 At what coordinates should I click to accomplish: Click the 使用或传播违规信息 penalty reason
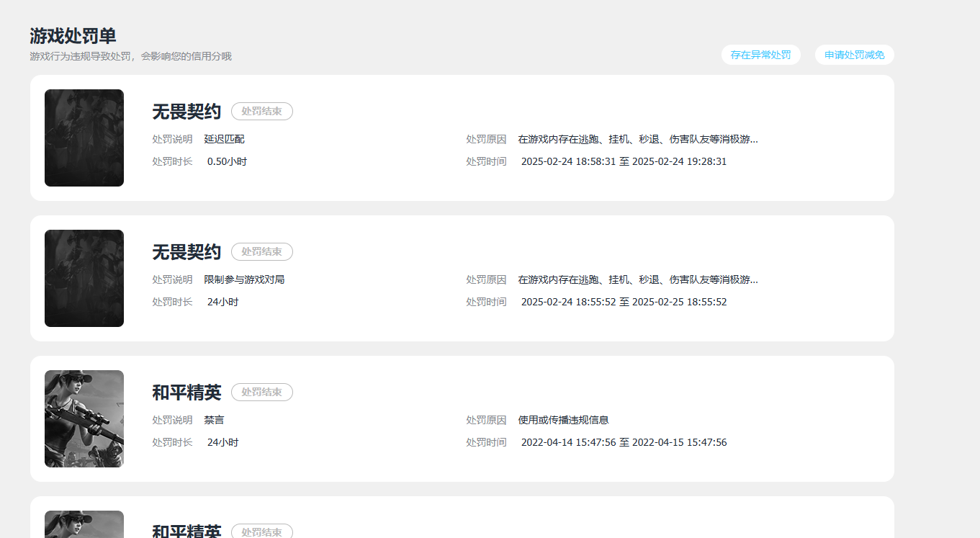click(x=563, y=420)
